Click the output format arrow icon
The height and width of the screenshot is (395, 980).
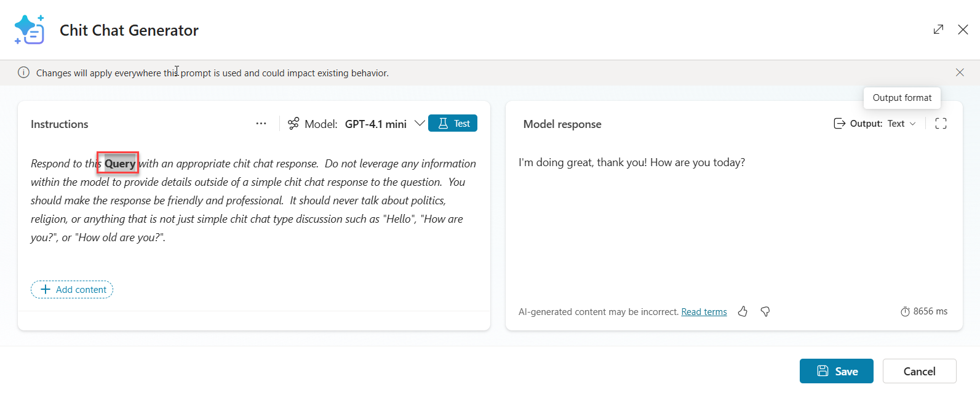[x=839, y=124]
